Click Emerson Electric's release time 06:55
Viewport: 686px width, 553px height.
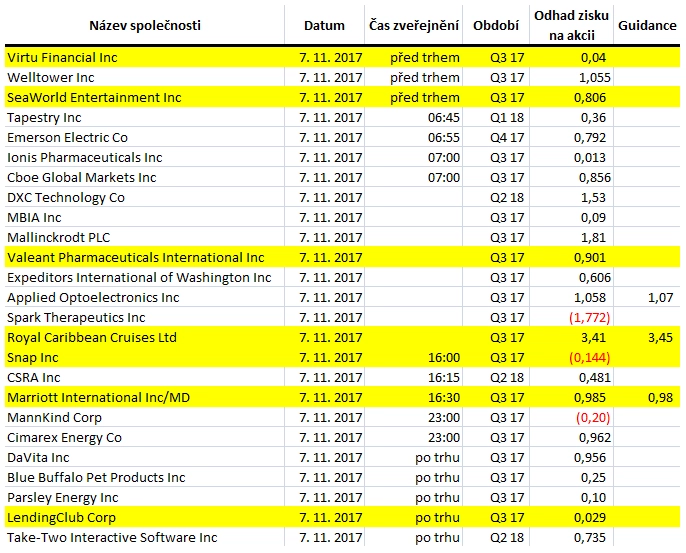(444, 138)
